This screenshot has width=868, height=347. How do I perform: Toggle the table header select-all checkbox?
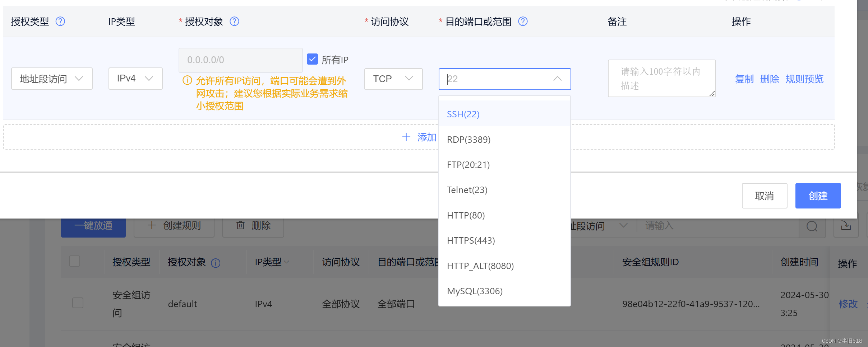tap(74, 261)
